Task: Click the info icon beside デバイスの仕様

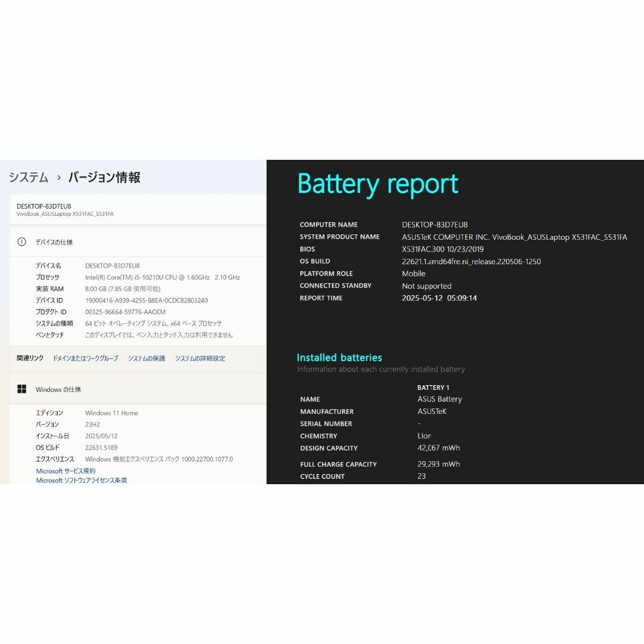Action: [22, 242]
